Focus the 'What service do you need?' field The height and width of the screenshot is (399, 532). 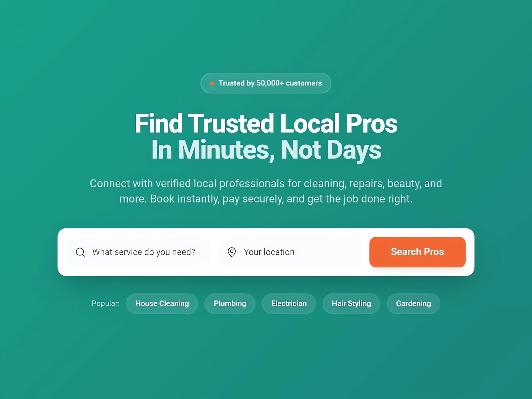[x=138, y=252]
